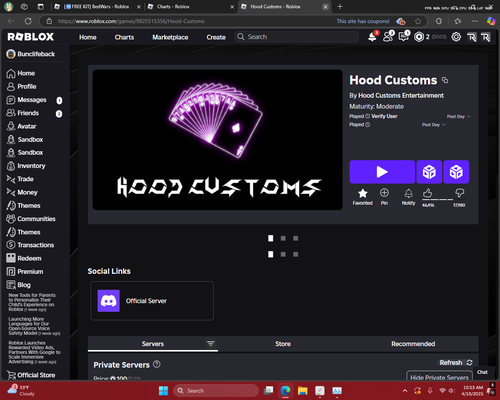Open the settings gear icon
The image size is (500, 400).
(456, 37)
